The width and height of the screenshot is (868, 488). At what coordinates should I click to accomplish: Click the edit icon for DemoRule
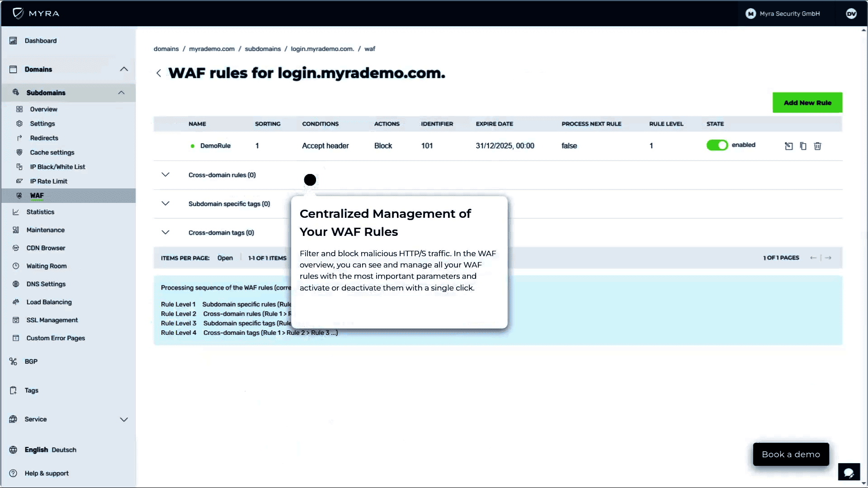coord(788,146)
